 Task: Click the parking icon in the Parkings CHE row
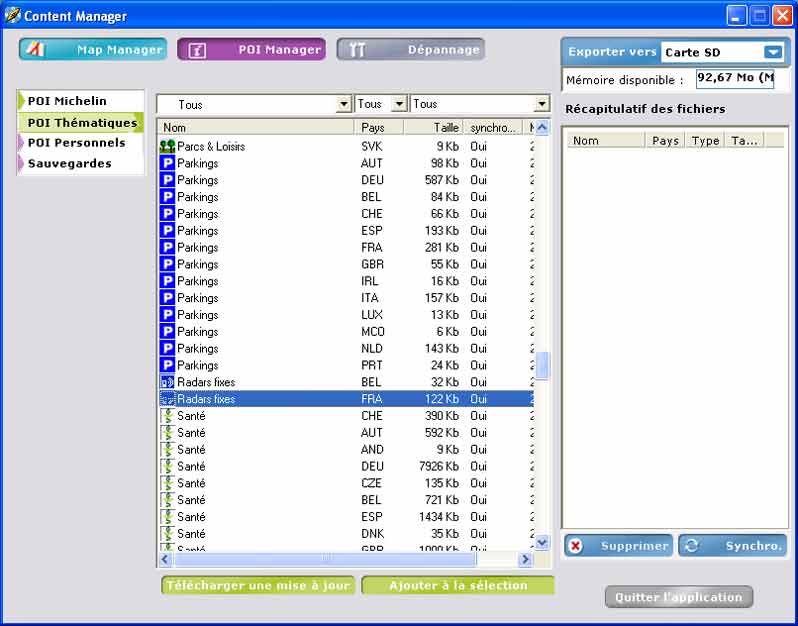point(167,214)
